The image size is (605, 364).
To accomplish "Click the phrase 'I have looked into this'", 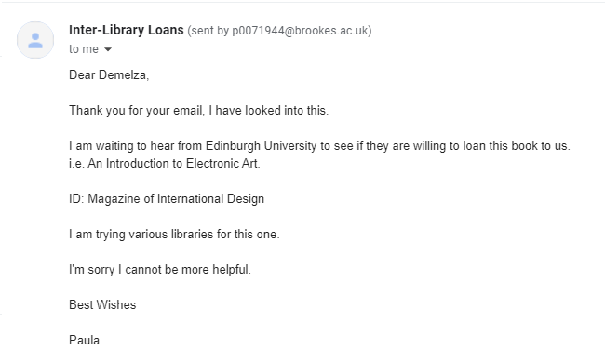I will pos(268,111).
